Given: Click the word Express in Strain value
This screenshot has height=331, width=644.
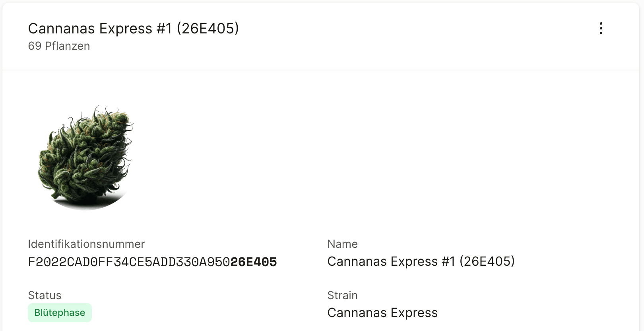Looking at the screenshot, I should point(414,313).
